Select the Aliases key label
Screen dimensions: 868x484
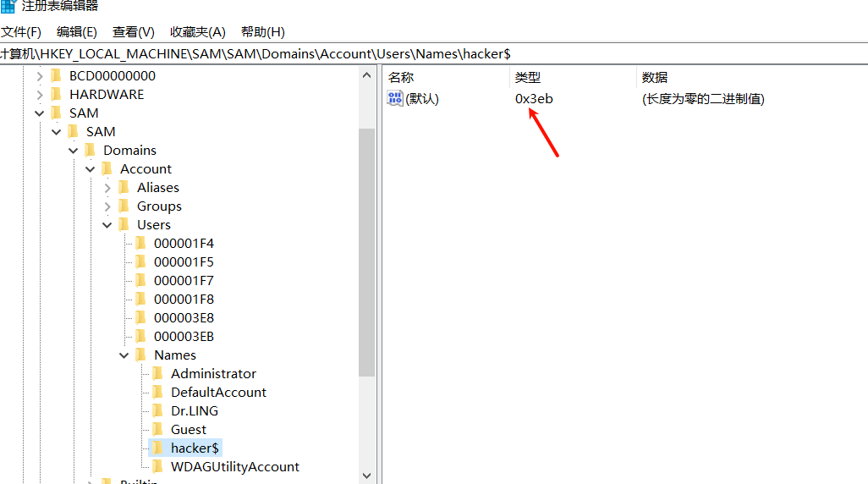157,188
